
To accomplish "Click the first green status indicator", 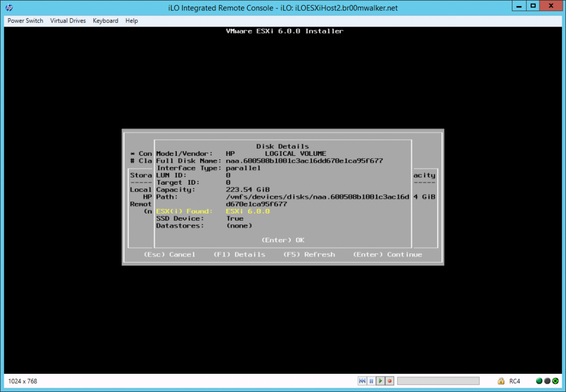I will [539, 381].
